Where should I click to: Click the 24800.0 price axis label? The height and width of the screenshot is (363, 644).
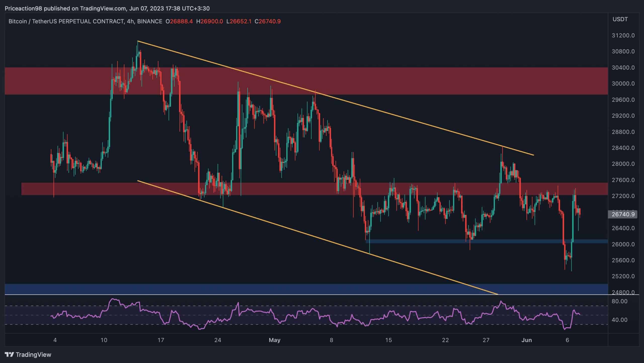click(x=623, y=292)
